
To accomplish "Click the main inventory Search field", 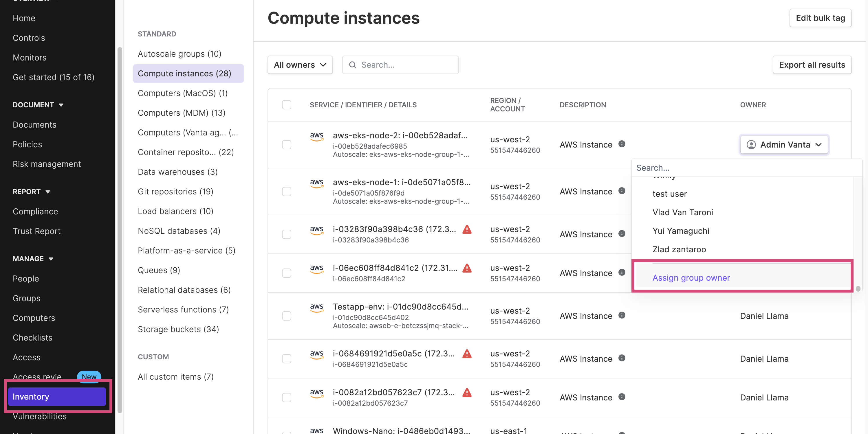I will (400, 65).
